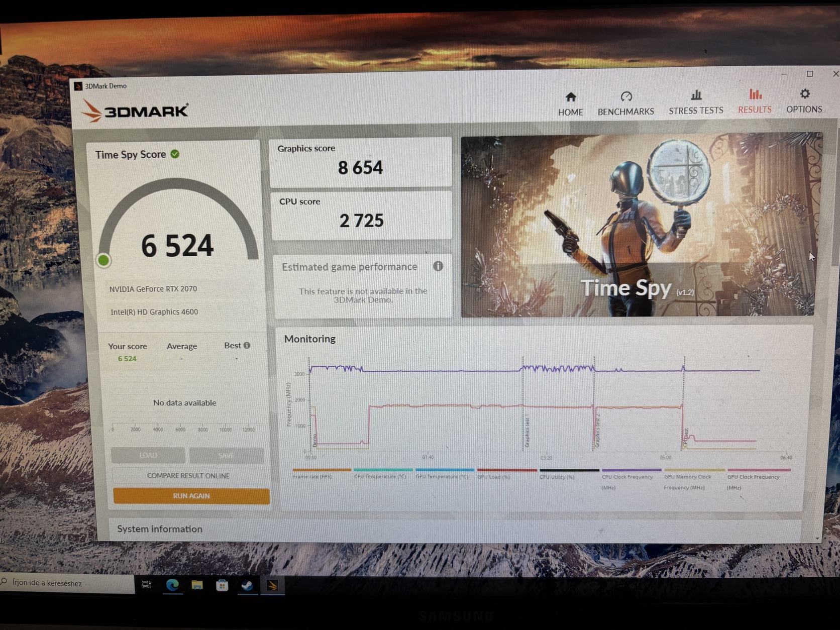
Task: Click the green dot on the score gauge
Action: [x=103, y=260]
